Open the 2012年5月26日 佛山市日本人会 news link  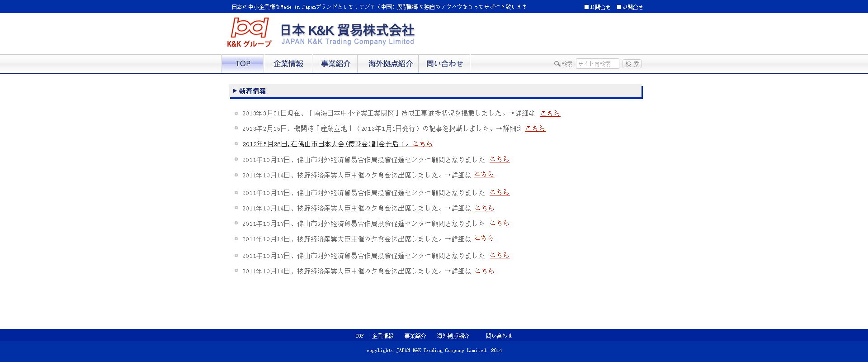click(337, 144)
